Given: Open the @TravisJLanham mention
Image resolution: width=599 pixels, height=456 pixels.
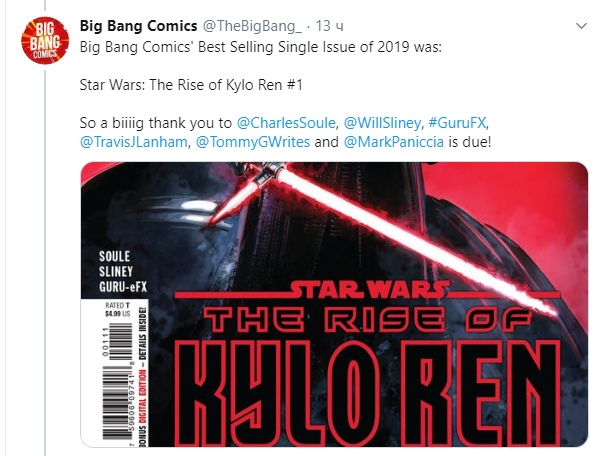Looking at the screenshot, I should pyautogui.click(x=133, y=142).
